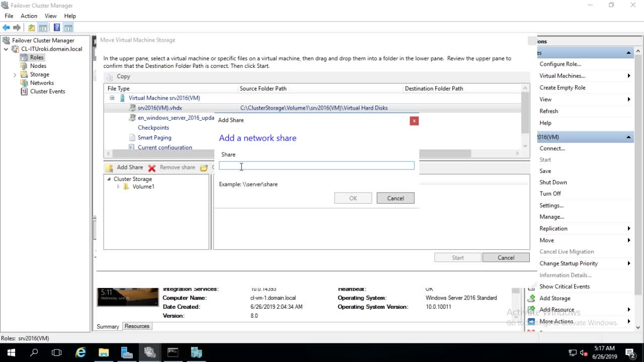Click the Add Storage icon
The height and width of the screenshot is (362, 644).
point(531,298)
